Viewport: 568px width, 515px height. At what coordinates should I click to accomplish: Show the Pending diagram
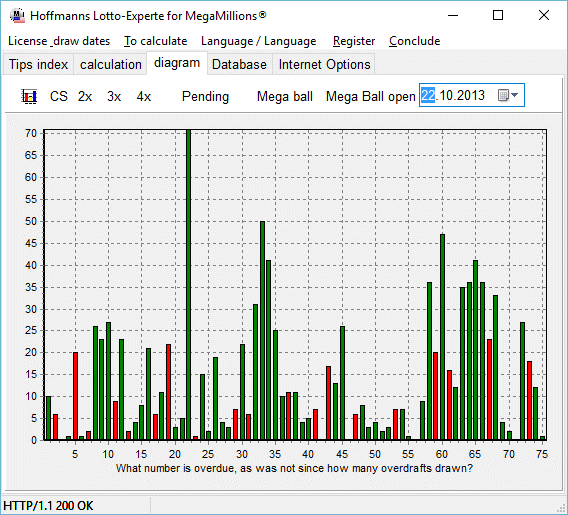click(205, 96)
